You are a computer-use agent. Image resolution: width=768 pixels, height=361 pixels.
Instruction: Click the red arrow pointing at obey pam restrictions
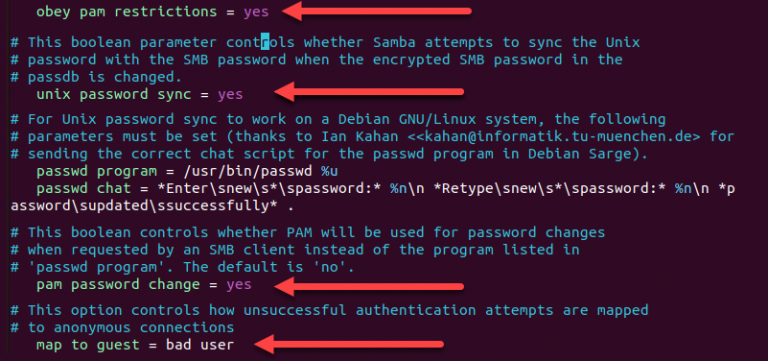click(x=376, y=11)
